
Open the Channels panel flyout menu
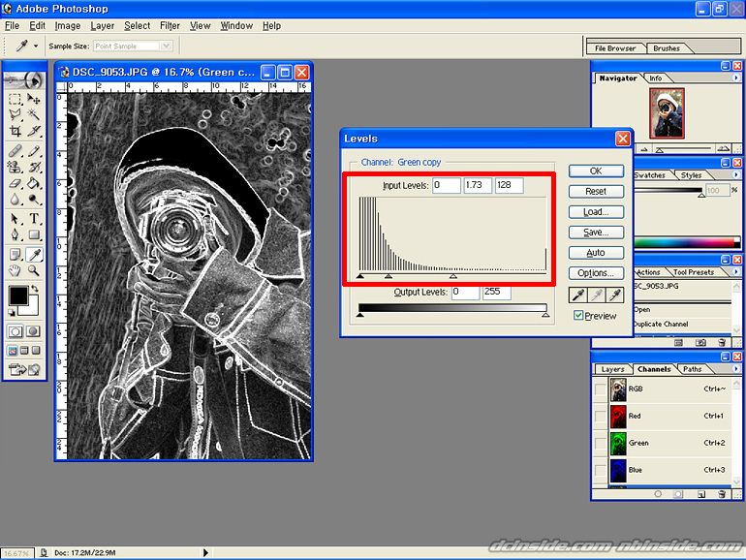pyautogui.click(x=736, y=369)
